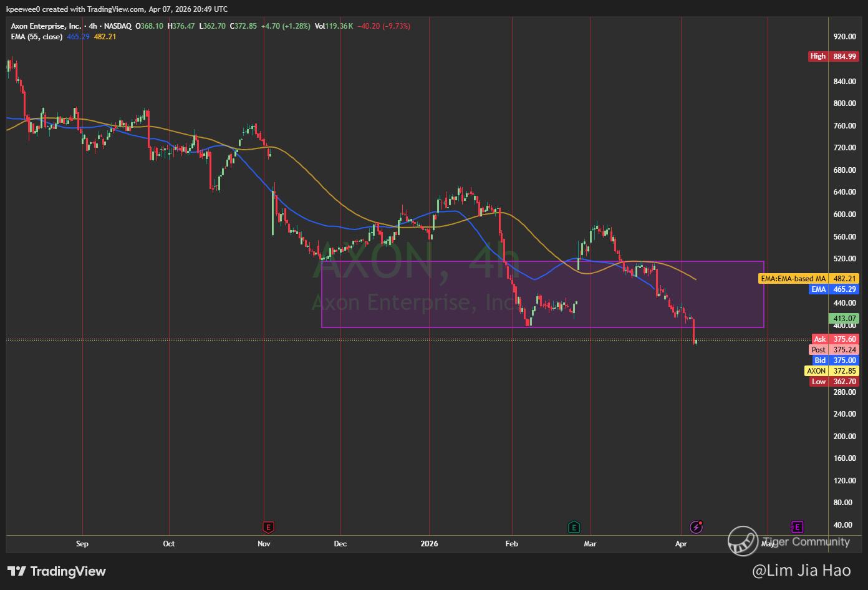
Task: Click the 840.00 price axis value
Action: tap(845, 82)
